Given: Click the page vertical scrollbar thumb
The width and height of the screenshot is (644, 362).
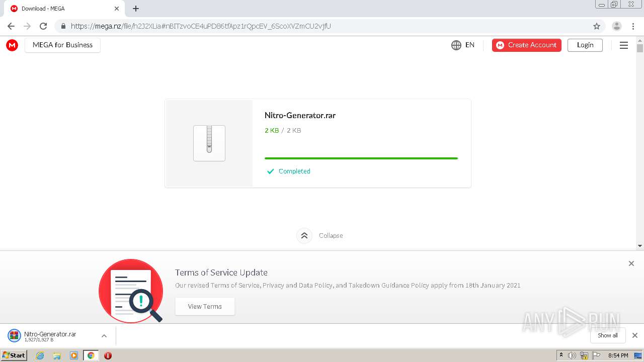Looking at the screenshot, I should coord(640,48).
